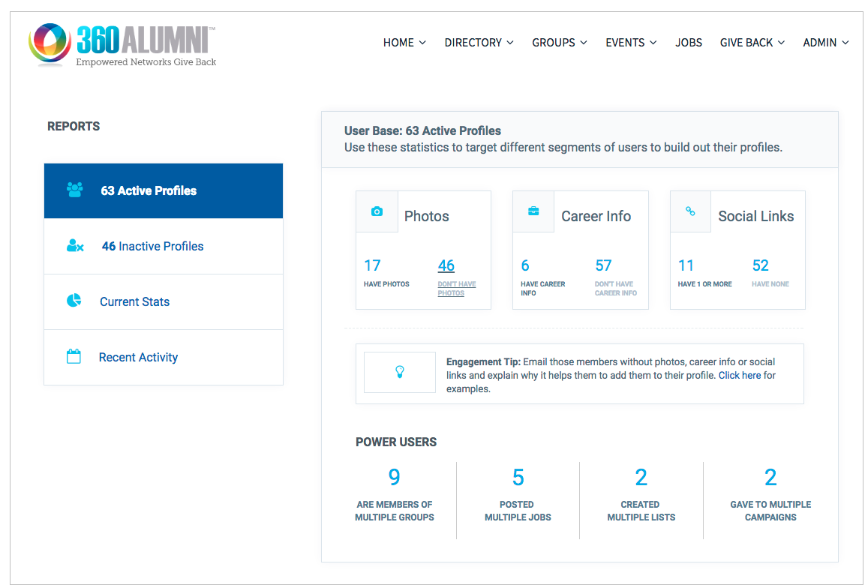Click the 360 Alumni logo
Viewport: 868px width, 588px height.
click(122, 45)
